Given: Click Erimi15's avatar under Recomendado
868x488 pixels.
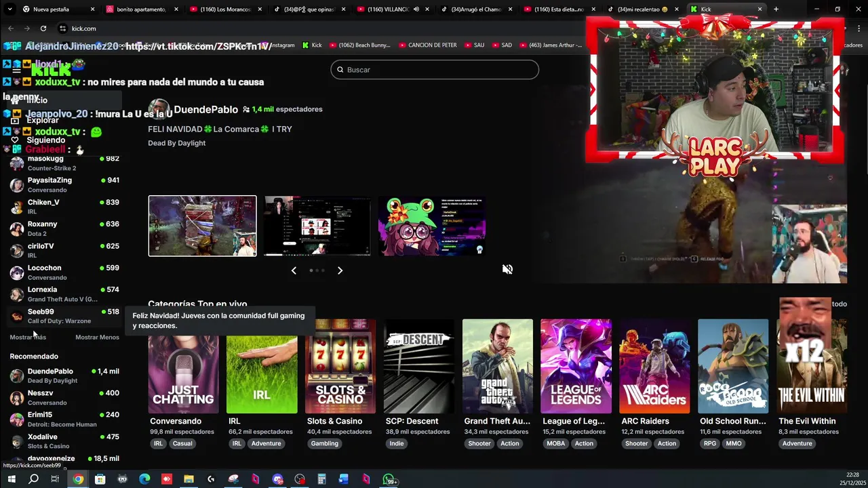Looking at the screenshot, I should click(x=17, y=420).
